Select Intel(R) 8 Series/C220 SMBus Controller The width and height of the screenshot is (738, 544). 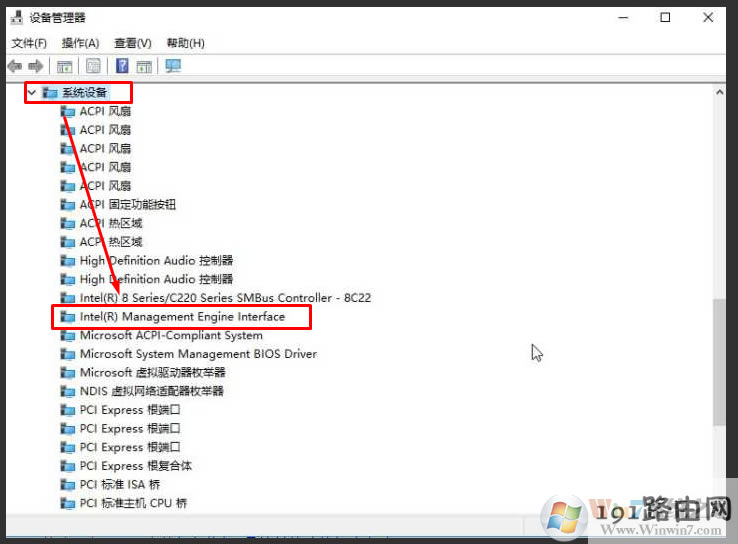pyautogui.click(x=225, y=298)
